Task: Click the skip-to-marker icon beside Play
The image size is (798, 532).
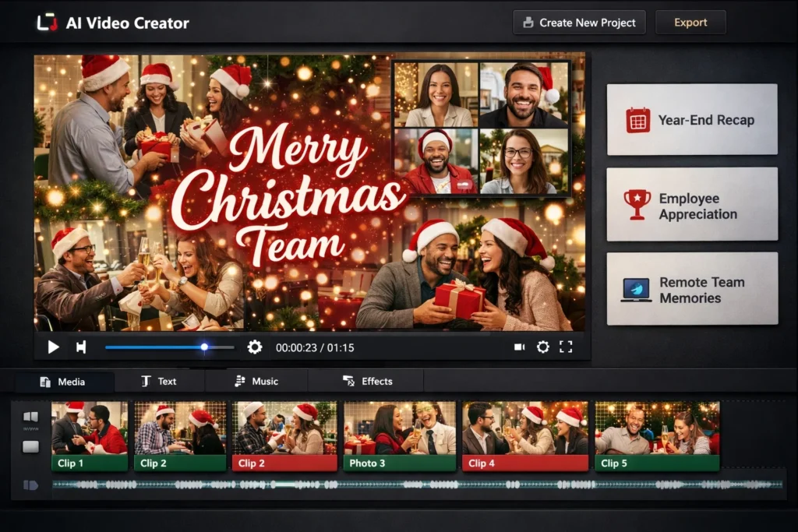Action: (x=80, y=347)
